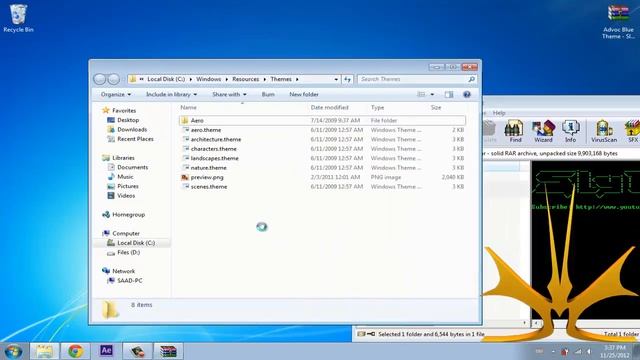Click the Local Disk (C:) breadcrumb

pos(166,79)
